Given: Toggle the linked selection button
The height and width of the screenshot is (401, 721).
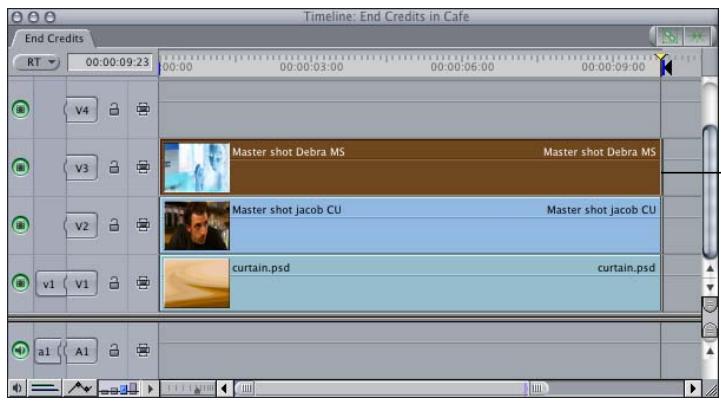Looking at the screenshot, I should (670, 36).
